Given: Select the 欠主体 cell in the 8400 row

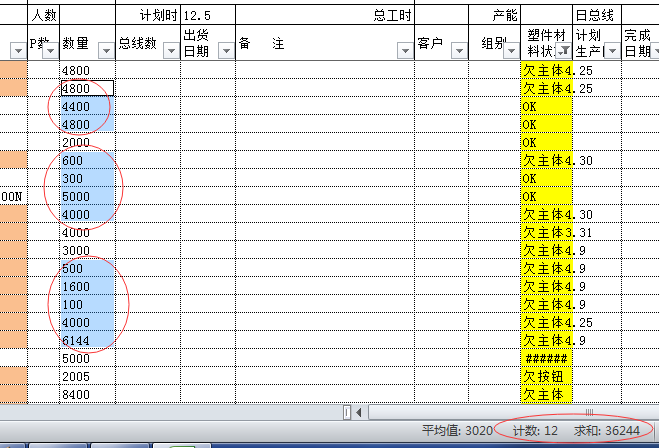Looking at the screenshot, I should pos(546,394).
